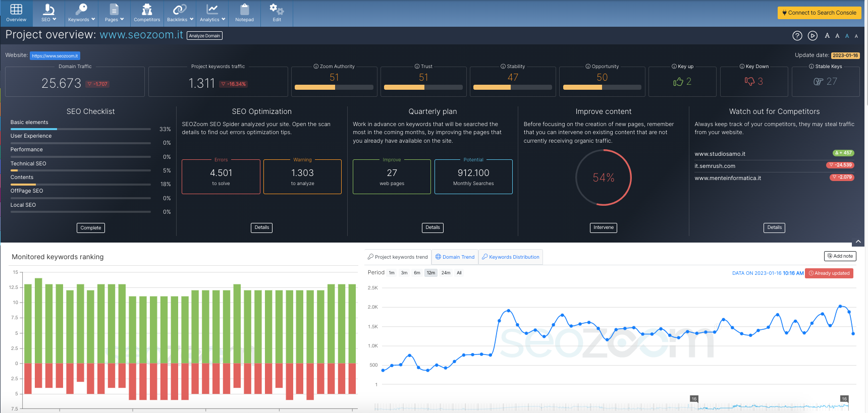Click the Improve 27 web pages box
Image resolution: width=868 pixels, height=413 pixels.
(x=392, y=176)
